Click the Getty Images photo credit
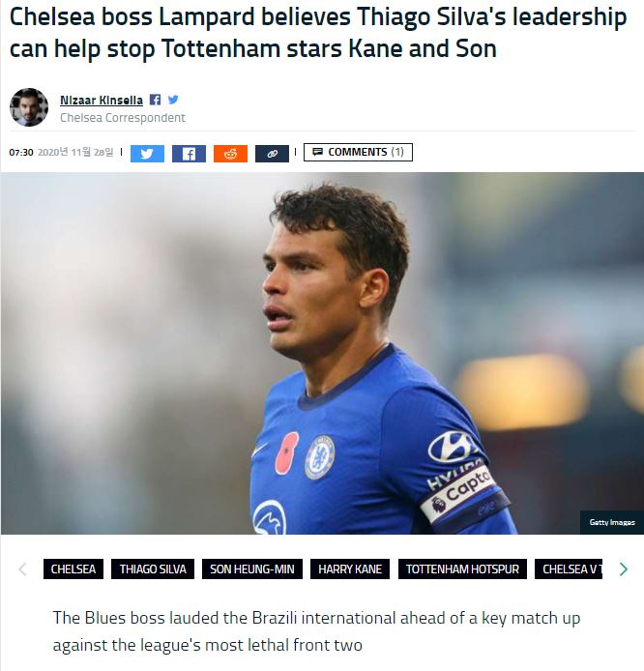The height and width of the screenshot is (671, 644). (612, 522)
